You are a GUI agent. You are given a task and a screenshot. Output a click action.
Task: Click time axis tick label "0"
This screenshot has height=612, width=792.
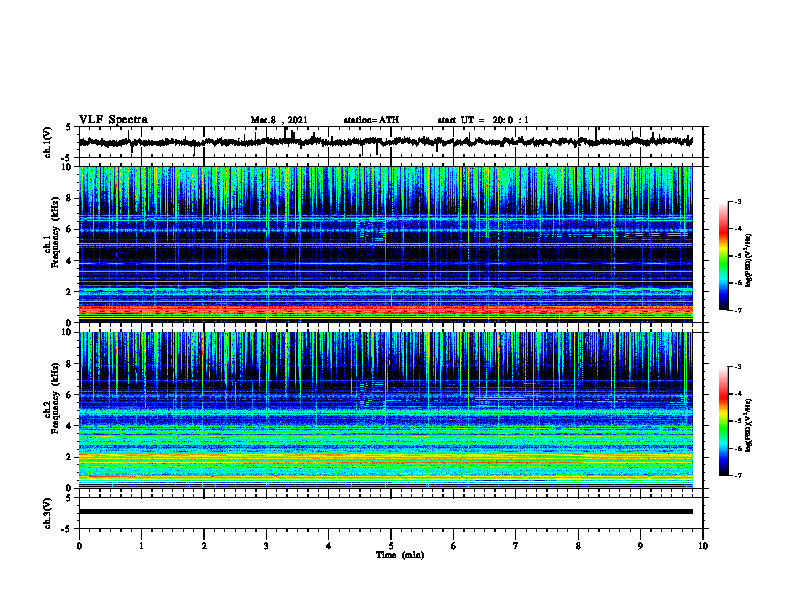(79, 546)
